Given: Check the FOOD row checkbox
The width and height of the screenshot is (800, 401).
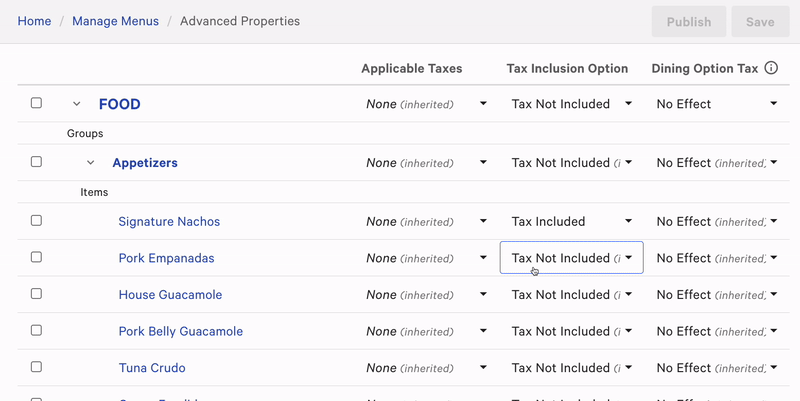Looking at the screenshot, I should (36, 103).
